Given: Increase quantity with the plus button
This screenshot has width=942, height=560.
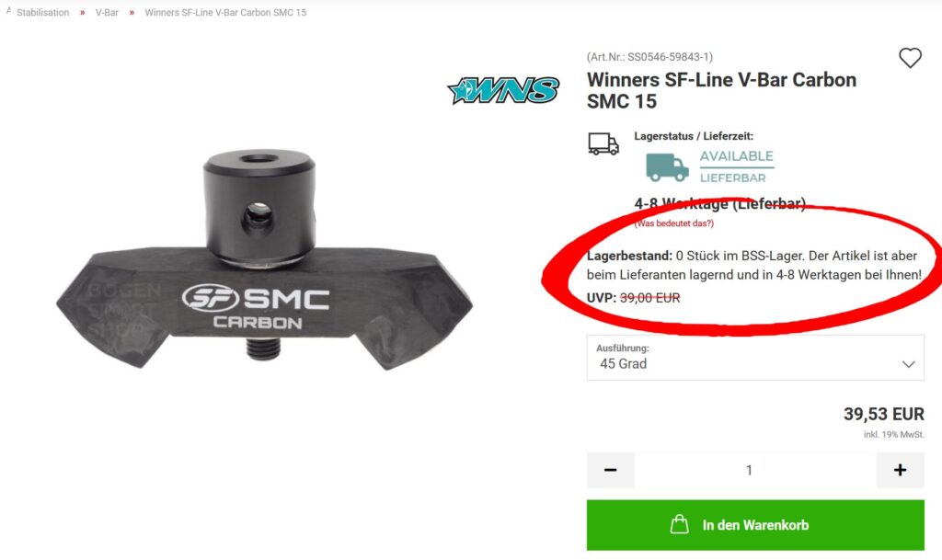Looking at the screenshot, I should 900,470.
